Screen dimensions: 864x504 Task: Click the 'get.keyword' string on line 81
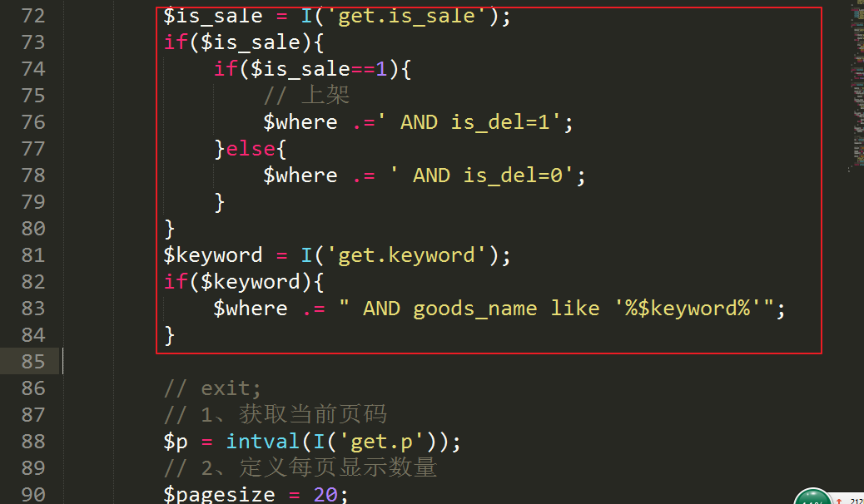[406, 255]
